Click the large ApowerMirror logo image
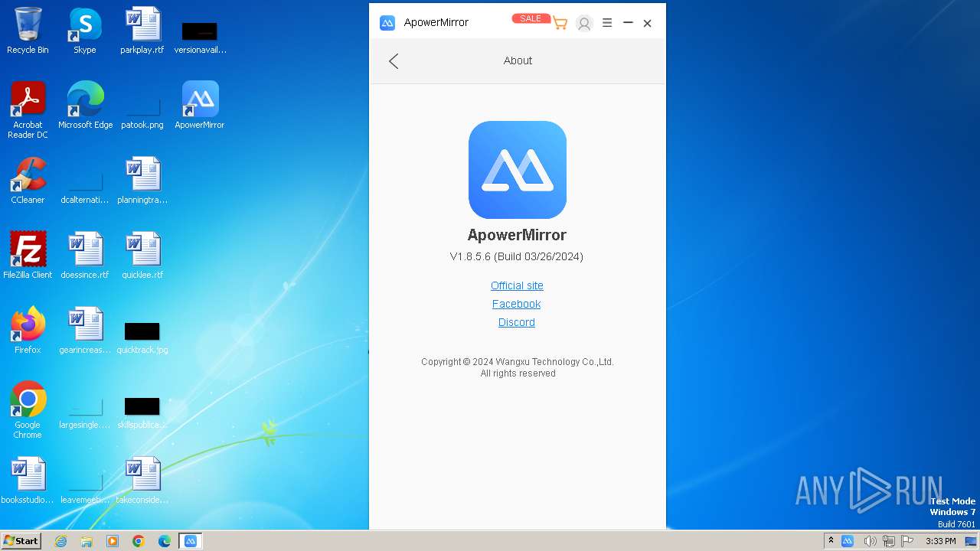 pyautogui.click(x=518, y=170)
